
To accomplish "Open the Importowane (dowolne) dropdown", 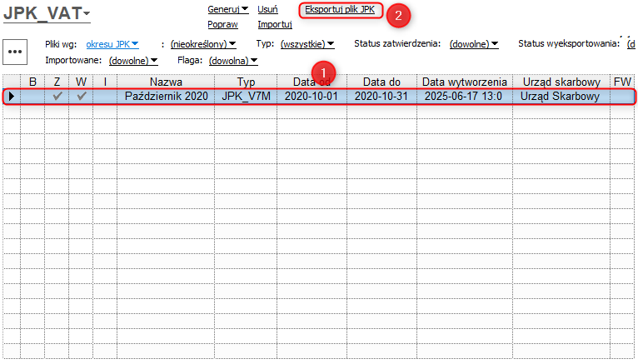I will [133, 61].
